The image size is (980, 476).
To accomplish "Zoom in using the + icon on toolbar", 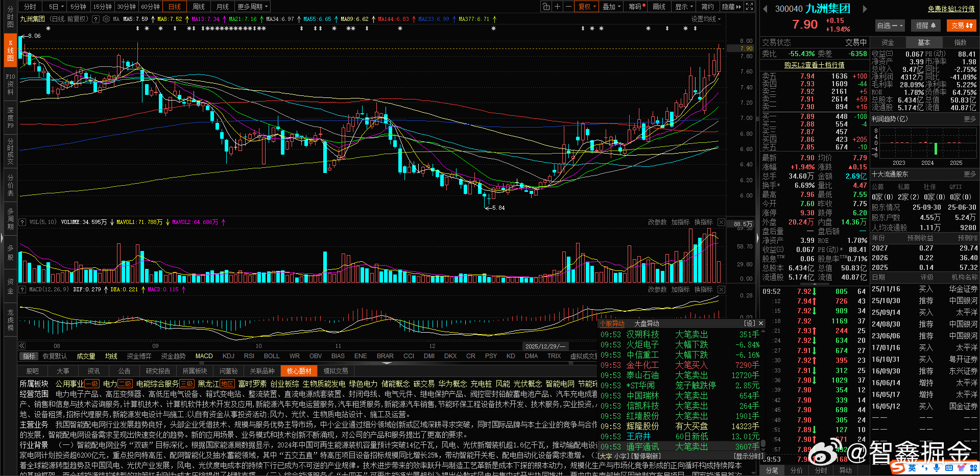I will (557, 6).
